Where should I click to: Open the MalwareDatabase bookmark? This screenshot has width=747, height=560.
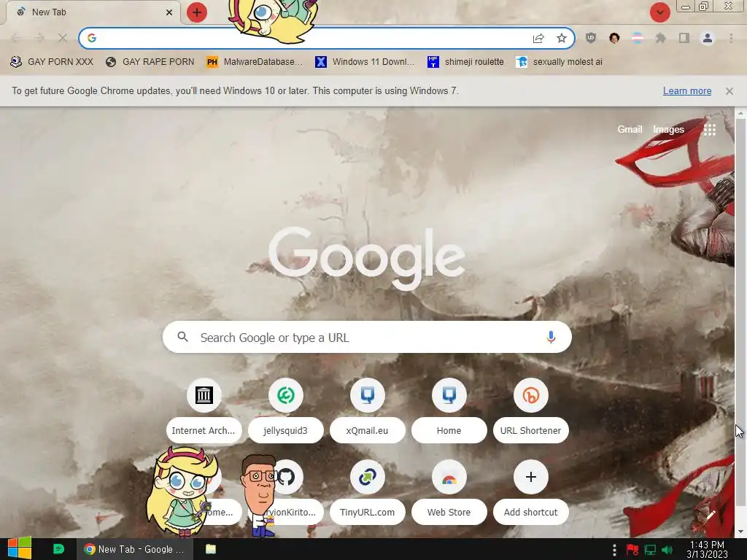[255, 62]
